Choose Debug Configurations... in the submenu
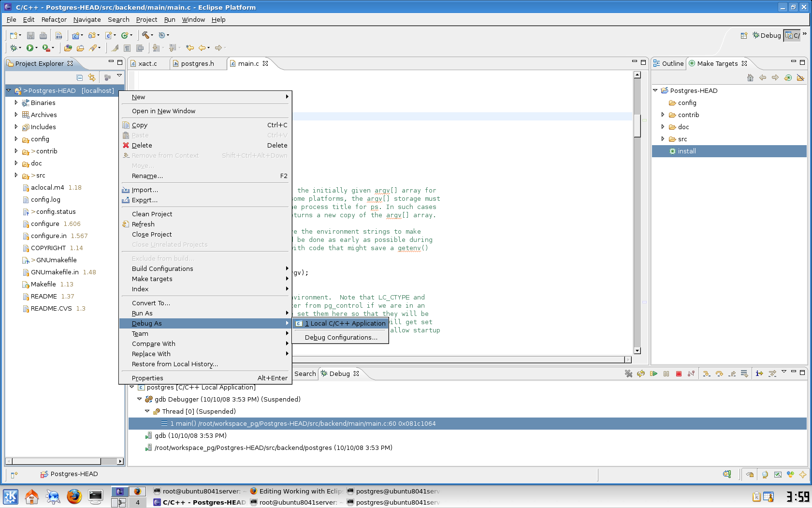This screenshot has height=508, width=812. tap(341, 337)
